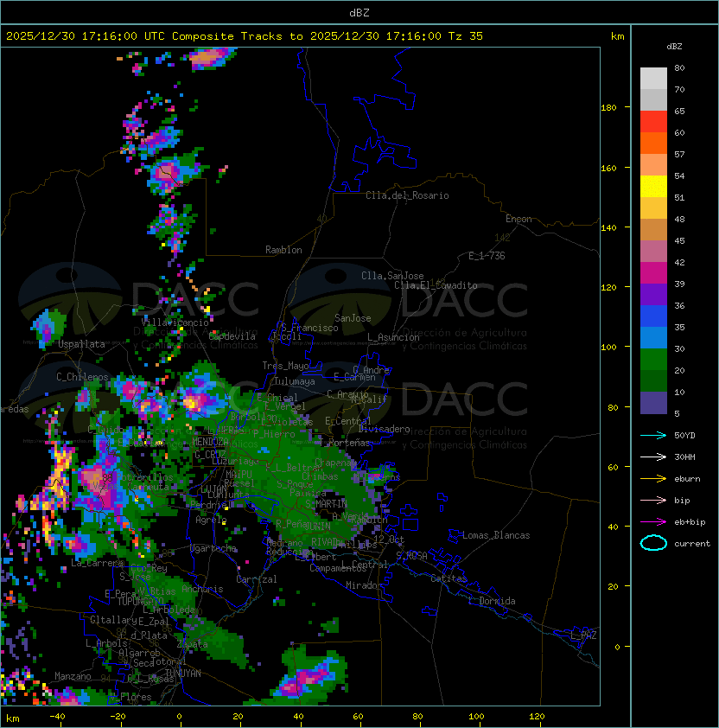Click the LUJAN city label

214,489
